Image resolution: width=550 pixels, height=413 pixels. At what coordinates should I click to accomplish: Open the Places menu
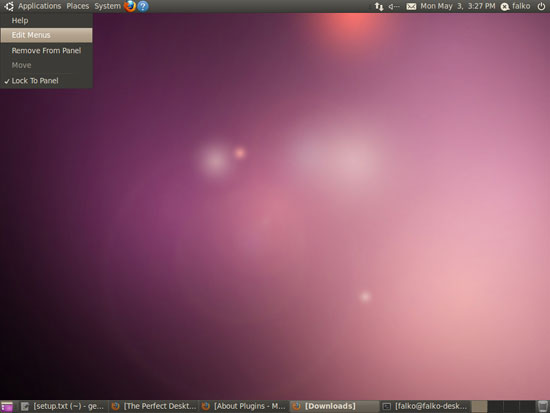pyautogui.click(x=78, y=6)
